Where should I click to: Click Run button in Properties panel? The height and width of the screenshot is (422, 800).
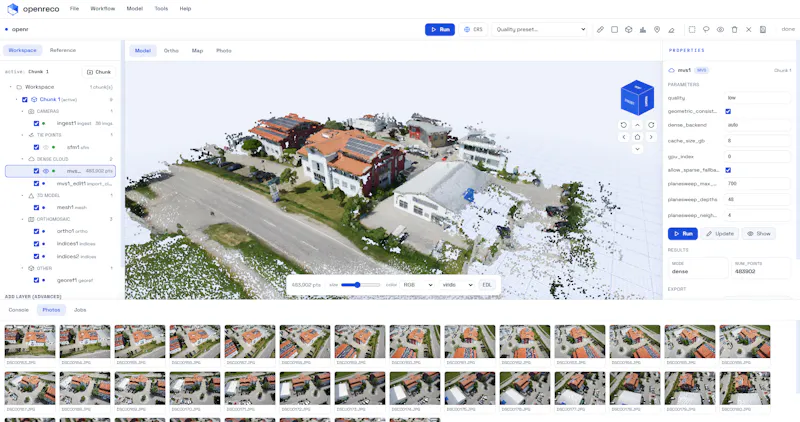(683, 234)
